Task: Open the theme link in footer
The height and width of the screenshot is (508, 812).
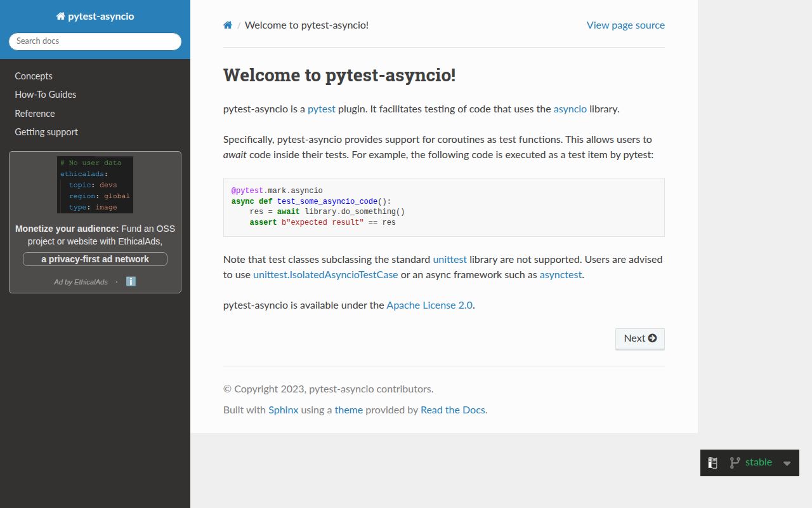Action: point(349,410)
